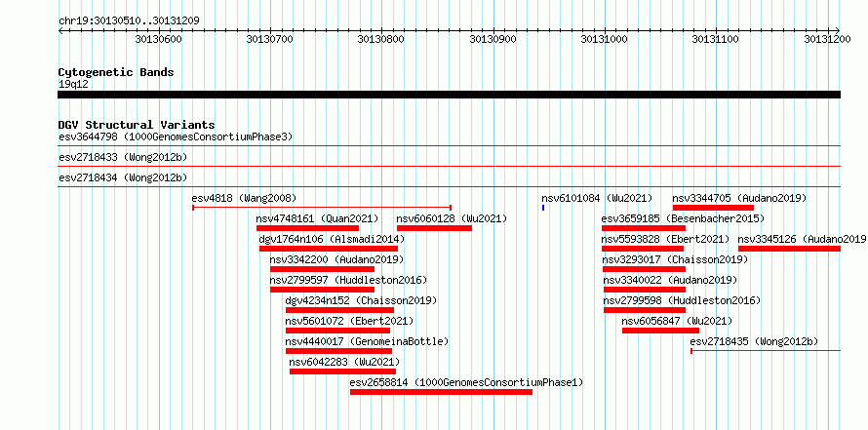
Task: Open the esv2718434 Wong2012b variant label
Action: [123, 177]
